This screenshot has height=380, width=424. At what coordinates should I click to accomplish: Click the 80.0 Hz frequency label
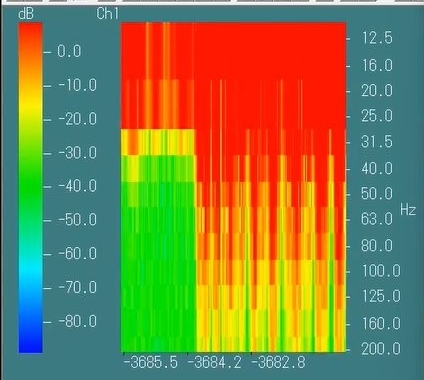tap(377, 246)
